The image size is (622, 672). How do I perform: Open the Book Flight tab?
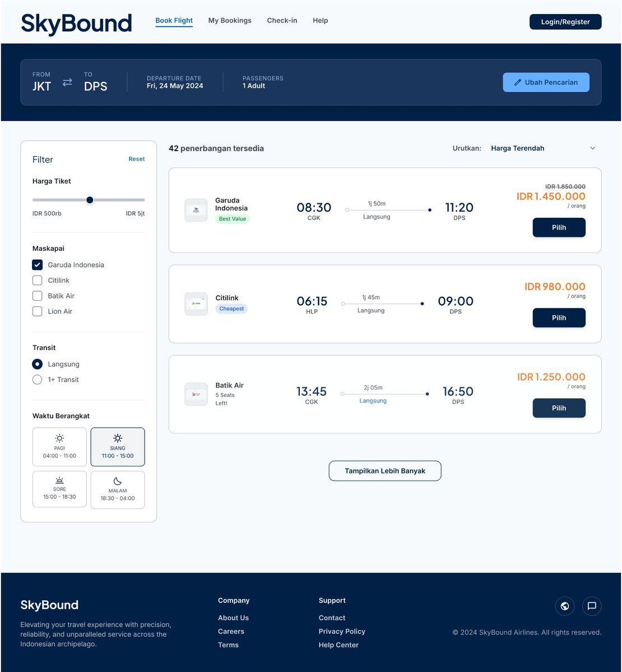[x=174, y=21]
